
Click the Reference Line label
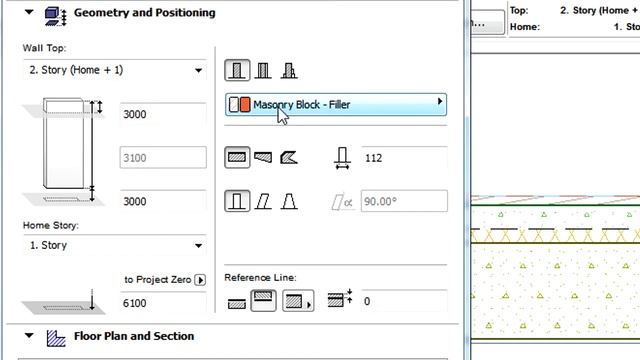point(260,278)
